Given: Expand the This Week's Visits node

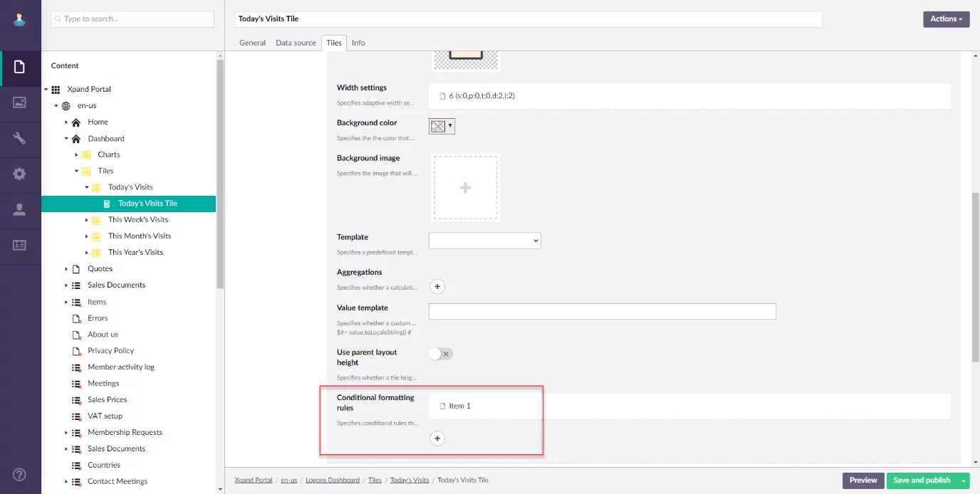Looking at the screenshot, I should [87, 220].
